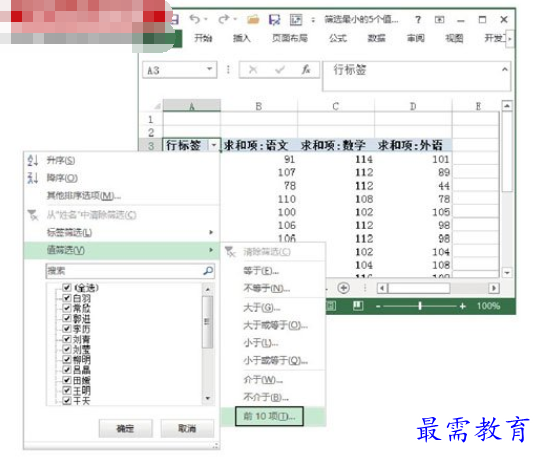Screen dimensions: 538x461
Task: Click the cancel X in the formula bar
Action: (253, 70)
